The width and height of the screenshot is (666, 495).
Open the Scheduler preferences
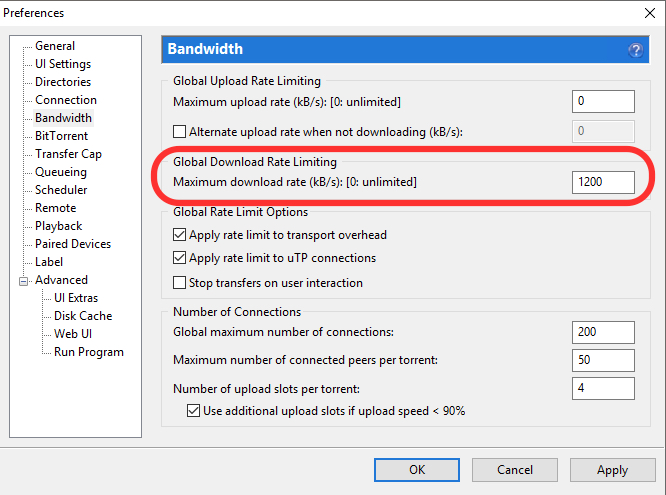(x=61, y=190)
